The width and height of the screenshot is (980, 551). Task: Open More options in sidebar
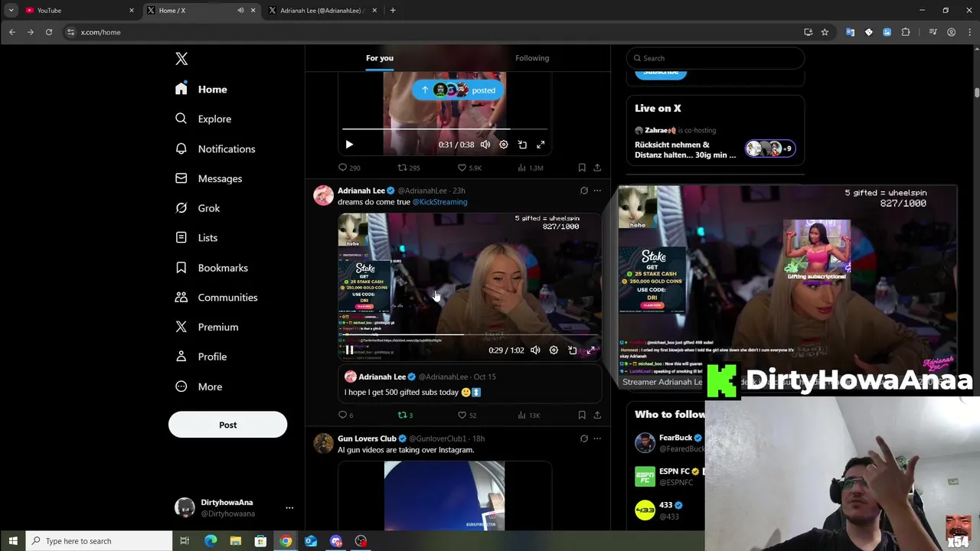click(x=198, y=386)
